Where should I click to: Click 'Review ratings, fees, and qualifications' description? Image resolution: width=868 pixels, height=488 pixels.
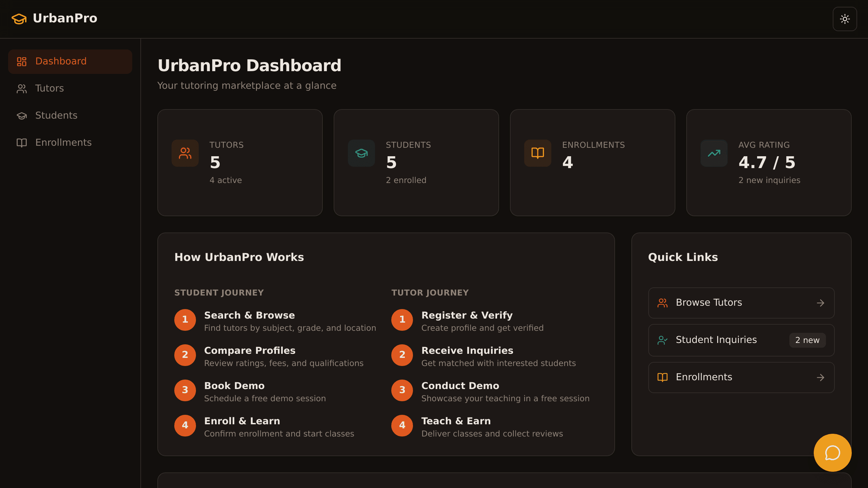[284, 363]
